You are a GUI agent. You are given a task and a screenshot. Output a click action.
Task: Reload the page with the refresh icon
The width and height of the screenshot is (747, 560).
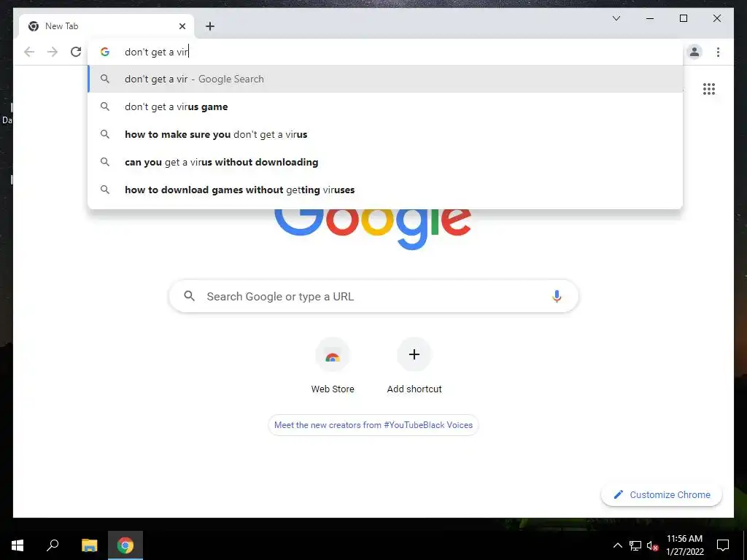coord(76,52)
